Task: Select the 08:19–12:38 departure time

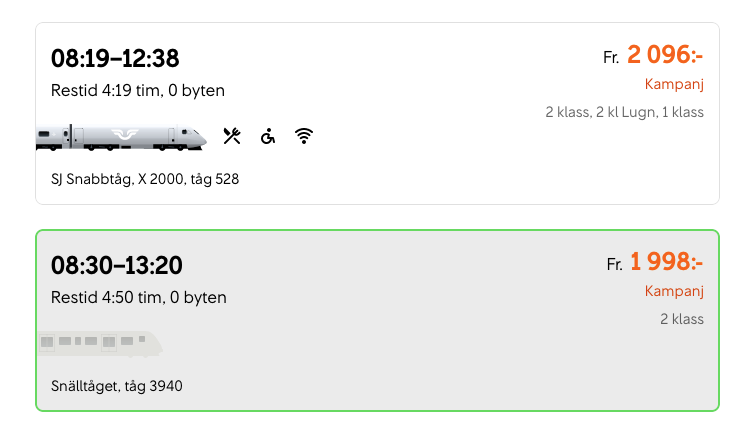Action: pos(115,59)
